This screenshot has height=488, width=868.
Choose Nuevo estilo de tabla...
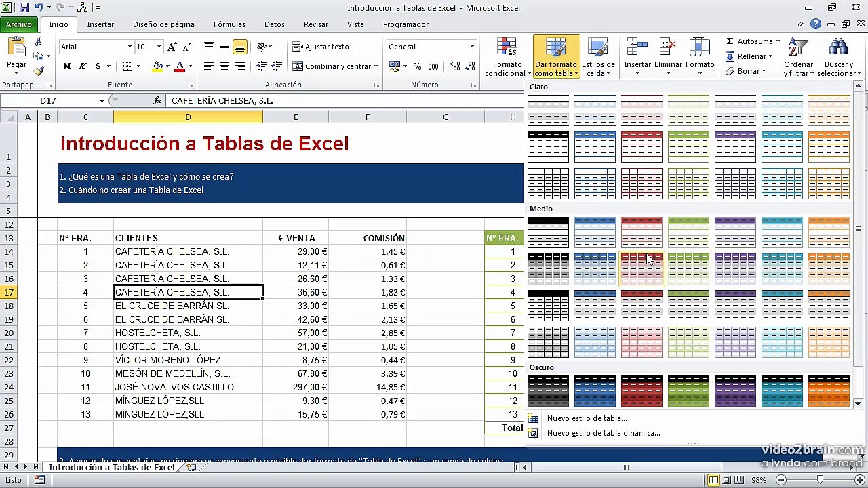[587, 418]
